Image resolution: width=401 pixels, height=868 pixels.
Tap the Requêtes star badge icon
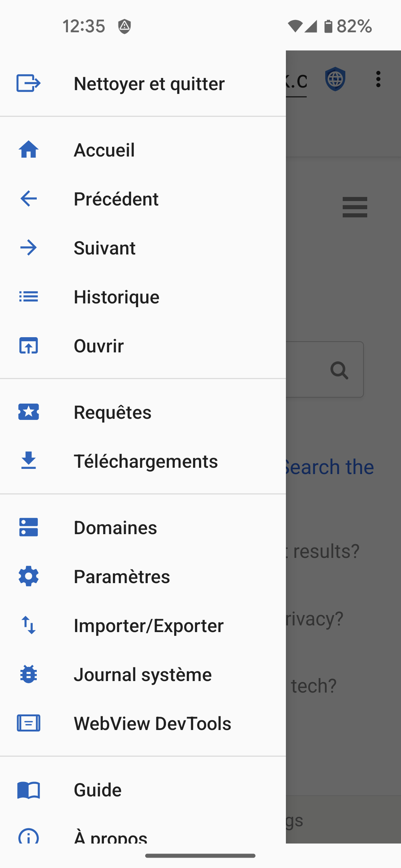[x=29, y=412]
